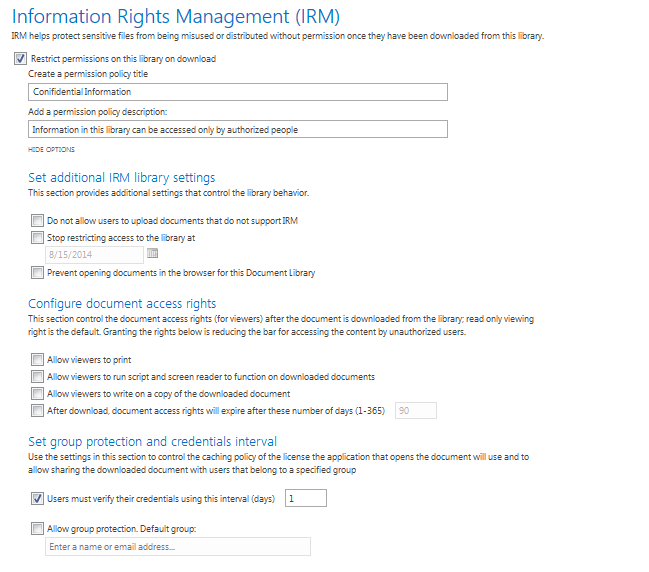Enable Allow viewers to print
The image size is (649, 572).
point(37,359)
